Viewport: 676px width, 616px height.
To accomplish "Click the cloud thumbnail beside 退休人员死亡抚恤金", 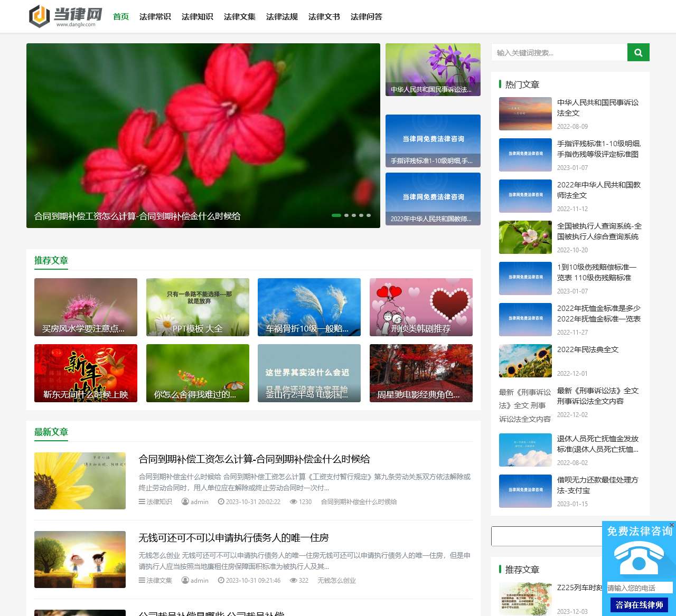I will [x=525, y=450].
